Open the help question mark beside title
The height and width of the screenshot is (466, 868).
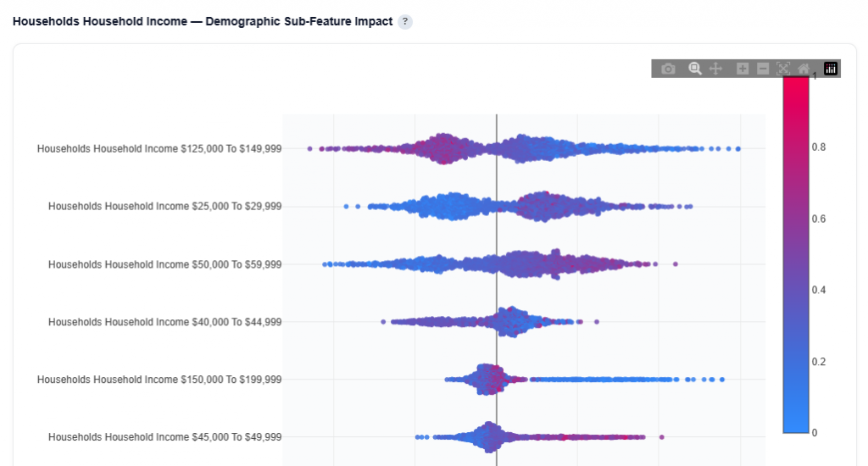pyautogui.click(x=405, y=21)
